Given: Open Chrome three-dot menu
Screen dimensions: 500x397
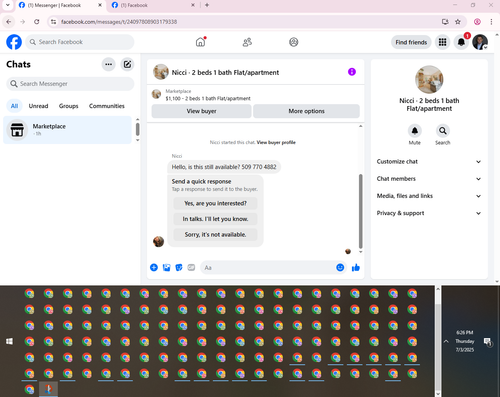Looking at the screenshot, I should [x=491, y=22].
